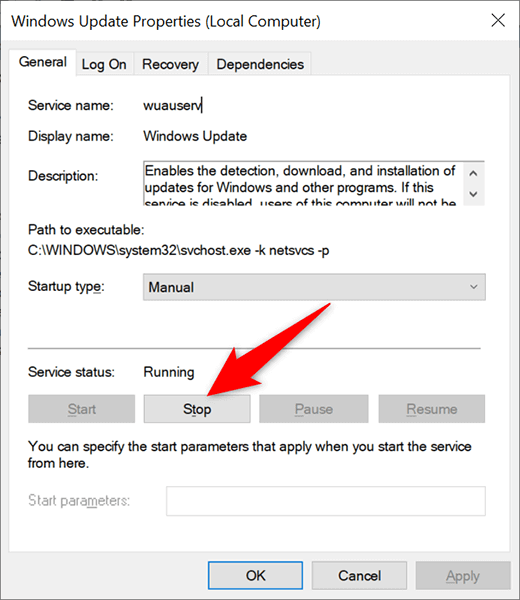Viewport: 520px width, 600px height.
Task: Click the svchost.exe executable path text
Action: tap(178, 250)
